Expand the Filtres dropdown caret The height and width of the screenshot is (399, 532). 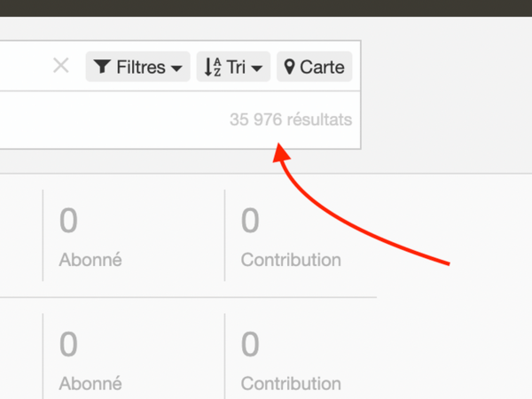(176, 68)
